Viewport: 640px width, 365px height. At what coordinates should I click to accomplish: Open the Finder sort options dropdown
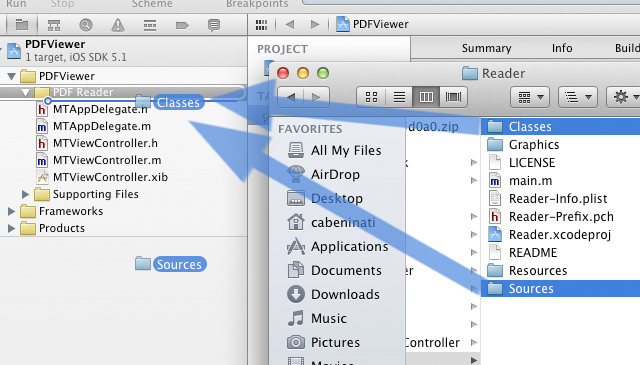(x=578, y=97)
